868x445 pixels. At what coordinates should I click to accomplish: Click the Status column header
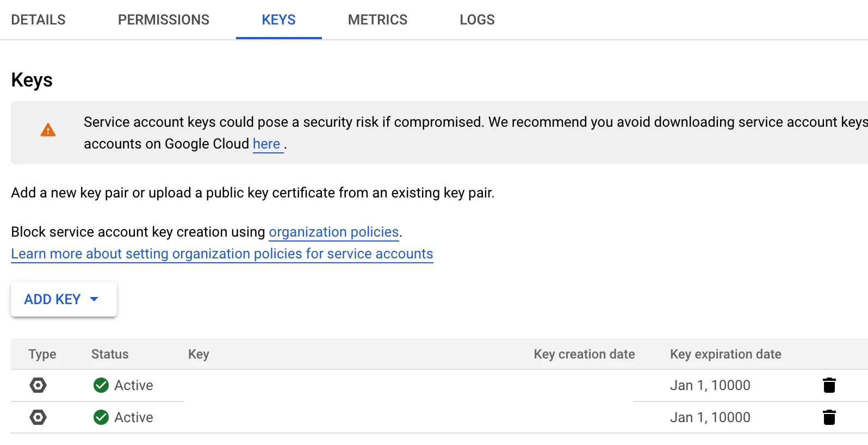(110, 354)
